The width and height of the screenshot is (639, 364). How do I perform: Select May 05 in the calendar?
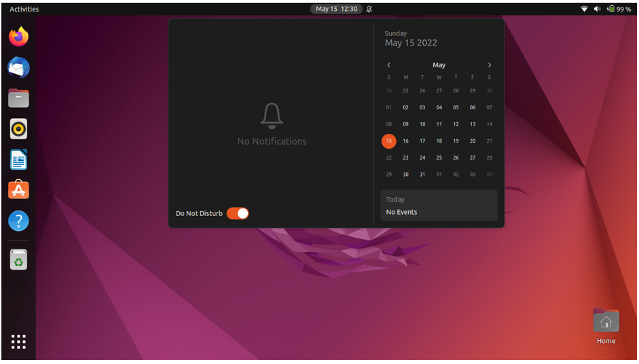coord(456,107)
